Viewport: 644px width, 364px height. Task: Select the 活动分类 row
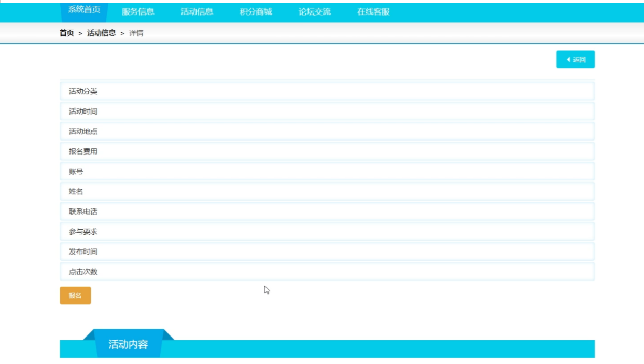327,91
